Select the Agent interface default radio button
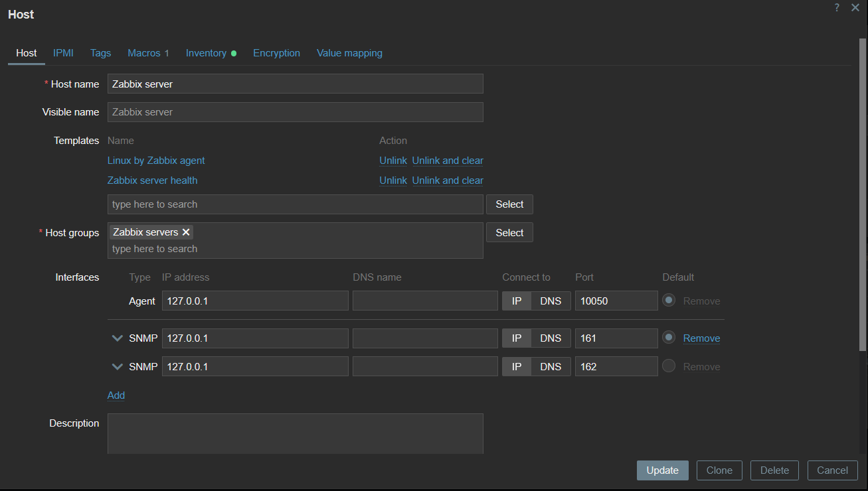 [669, 301]
